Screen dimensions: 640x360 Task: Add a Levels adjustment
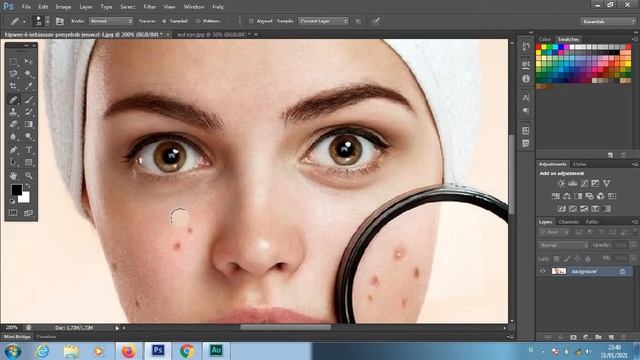573,184
